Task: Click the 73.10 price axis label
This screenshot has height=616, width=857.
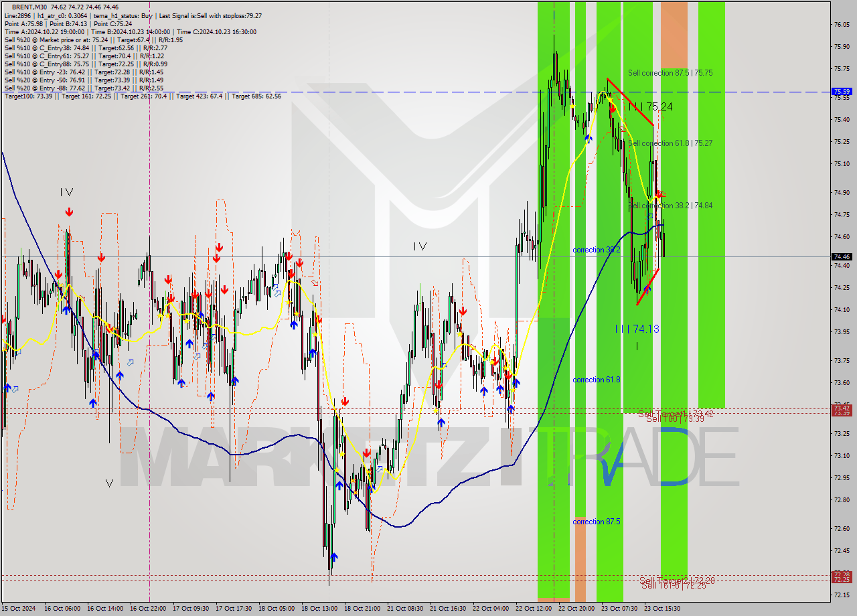Action: [841, 456]
